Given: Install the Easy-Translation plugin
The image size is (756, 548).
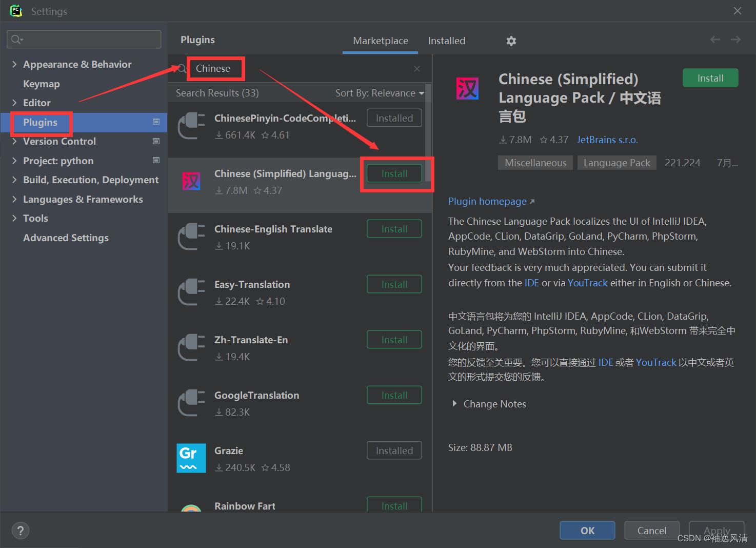Looking at the screenshot, I should [x=394, y=284].
